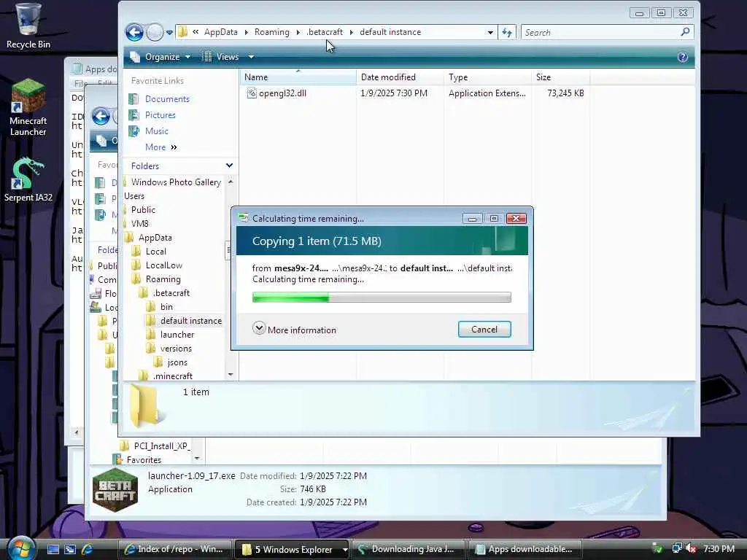Click the muted volume tray icon
The image size is (747, 560).
click(x=692, y=549)
